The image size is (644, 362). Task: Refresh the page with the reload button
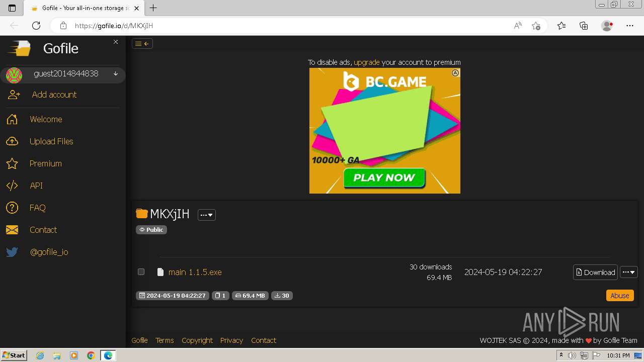point(36,26)
